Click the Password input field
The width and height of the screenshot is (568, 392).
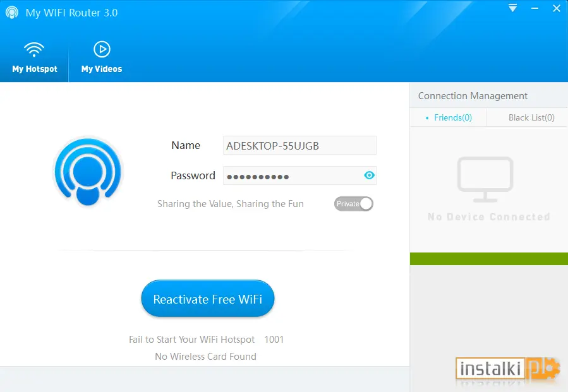pyautogui.click(x=299, y=175)
